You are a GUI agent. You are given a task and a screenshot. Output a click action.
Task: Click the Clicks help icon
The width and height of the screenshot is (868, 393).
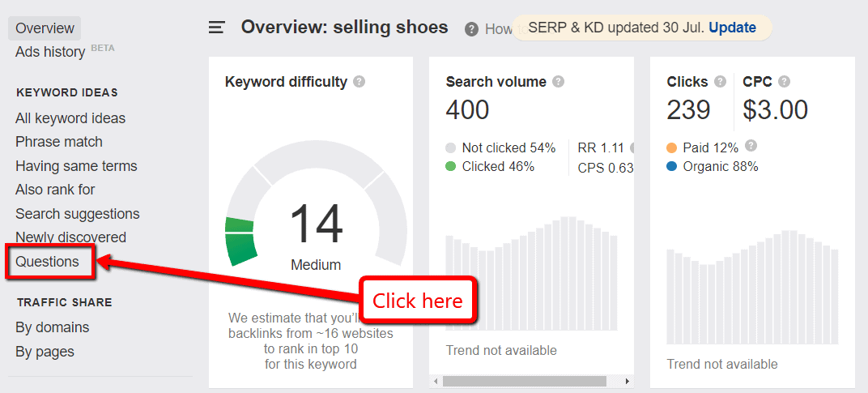721,82
